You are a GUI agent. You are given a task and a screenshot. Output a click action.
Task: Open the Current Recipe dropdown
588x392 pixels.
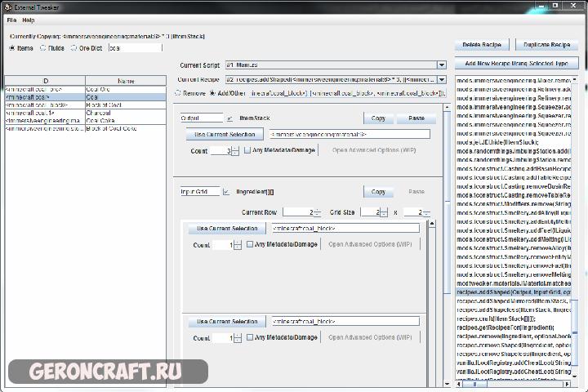(x=441, y=79)
